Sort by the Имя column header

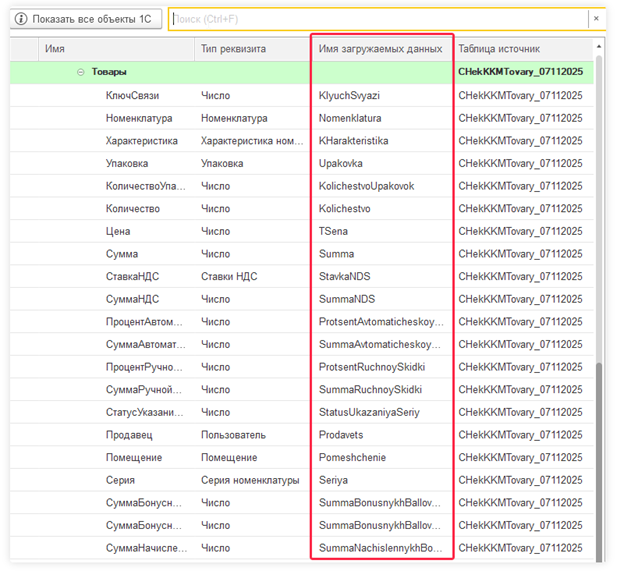pos(55,48)
